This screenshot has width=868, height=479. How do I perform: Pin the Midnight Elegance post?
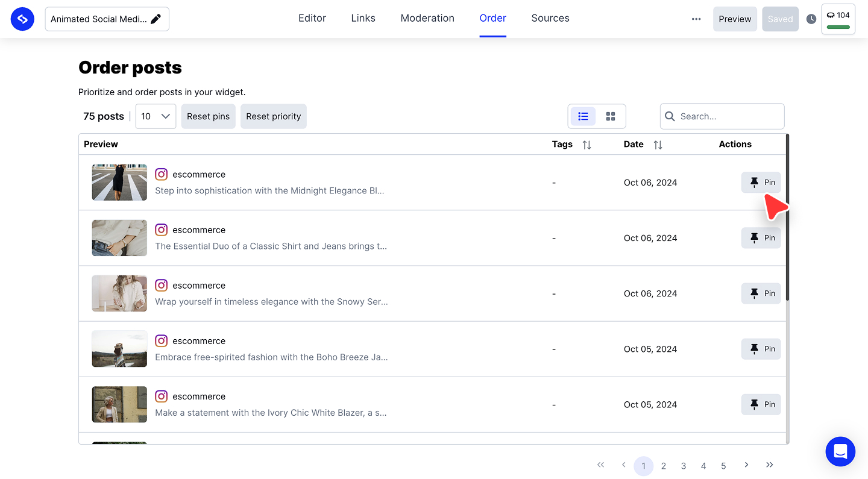761,183
